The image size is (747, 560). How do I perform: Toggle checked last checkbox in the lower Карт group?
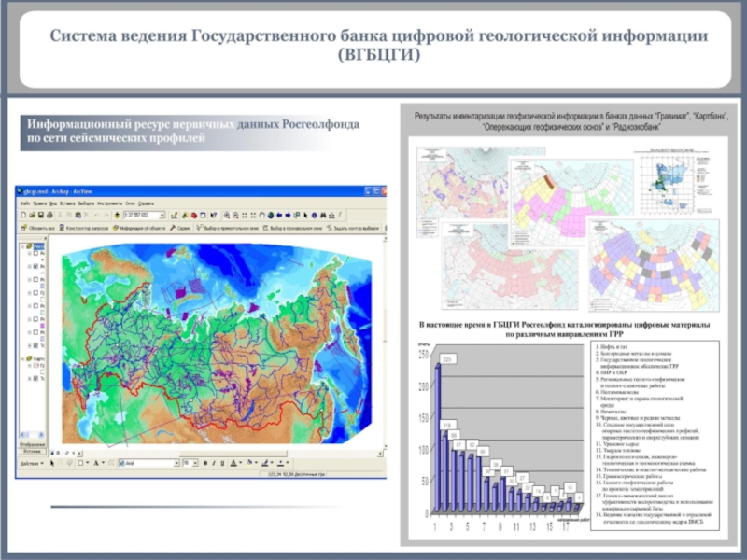35,378
